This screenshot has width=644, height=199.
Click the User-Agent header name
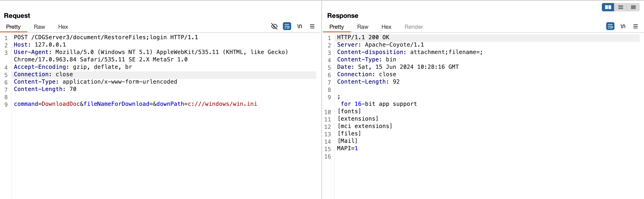(x=31, y=52)
